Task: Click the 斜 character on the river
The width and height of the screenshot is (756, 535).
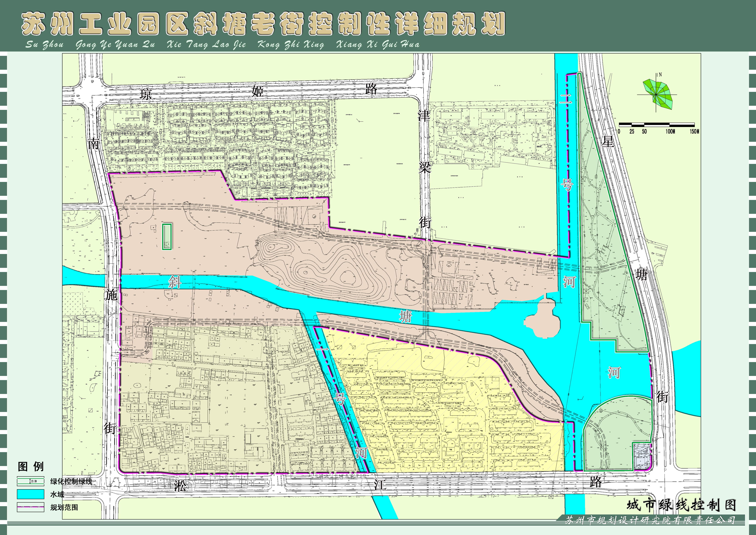Action: 175,282
